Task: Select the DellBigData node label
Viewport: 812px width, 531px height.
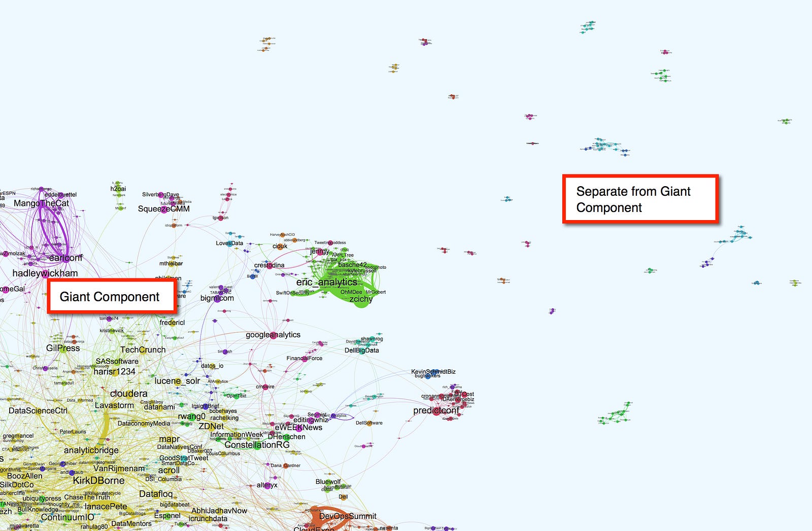Action: (362, 350)
